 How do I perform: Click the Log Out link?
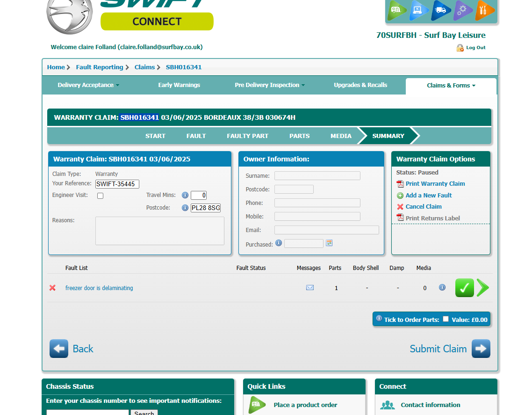[476, 48]
